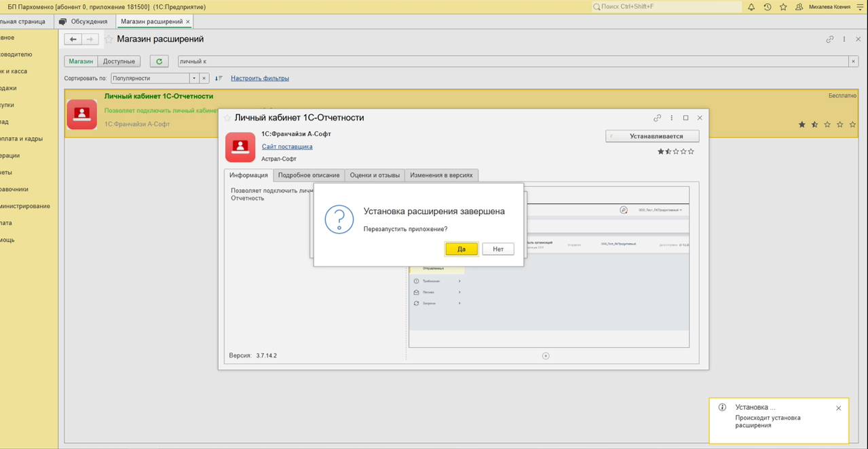
Task: Click the user profile icon beside Михалева Ксения
Action: pos(799,7)
